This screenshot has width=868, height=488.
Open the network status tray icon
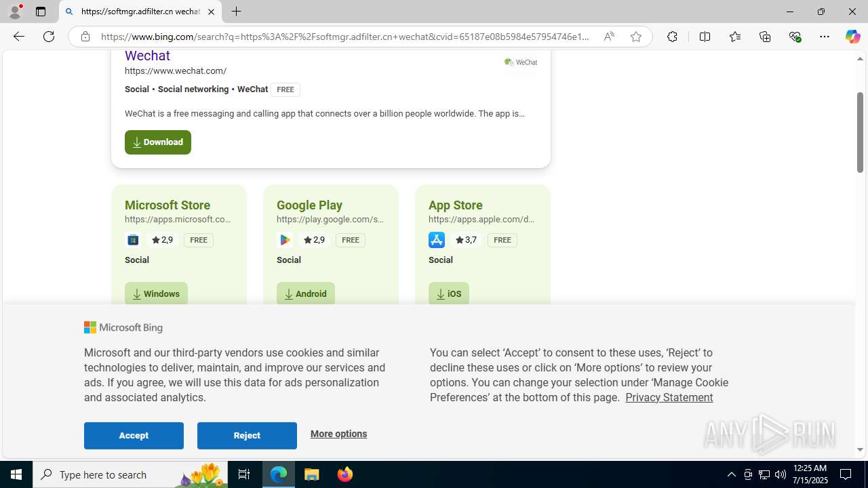pyautogui.click(x=764, y=474)
